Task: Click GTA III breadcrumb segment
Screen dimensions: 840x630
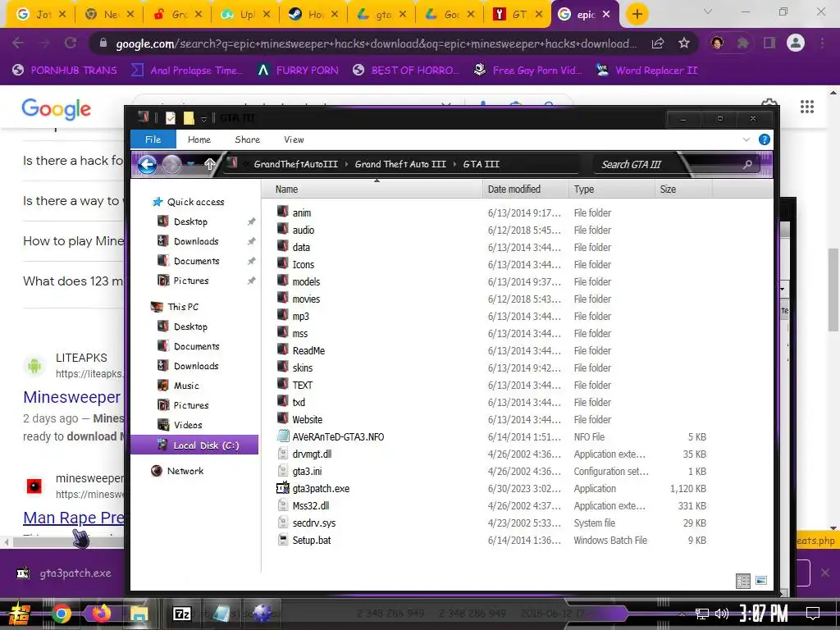Action: (481, 164)
